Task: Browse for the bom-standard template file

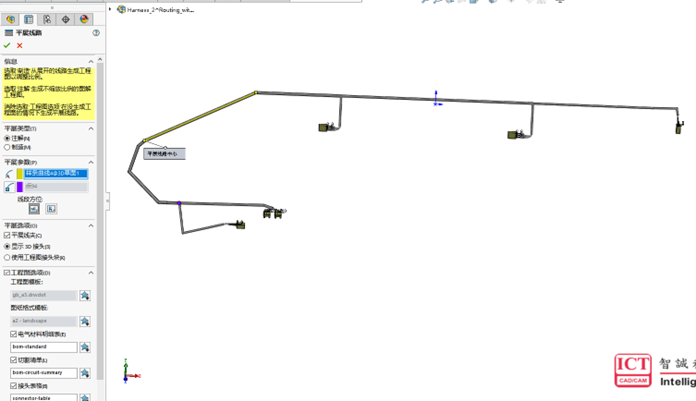Action: click(85, 346)
